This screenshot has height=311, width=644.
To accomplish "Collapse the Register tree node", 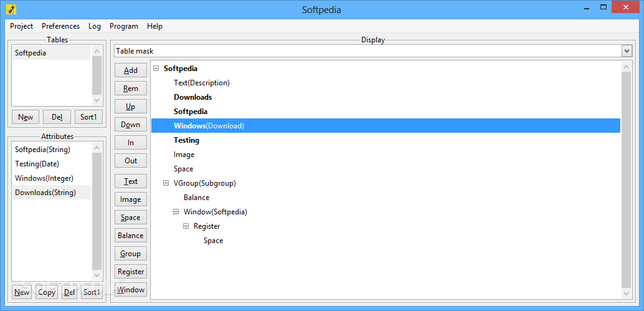I will pyautogui.click(x=186, y=226).
